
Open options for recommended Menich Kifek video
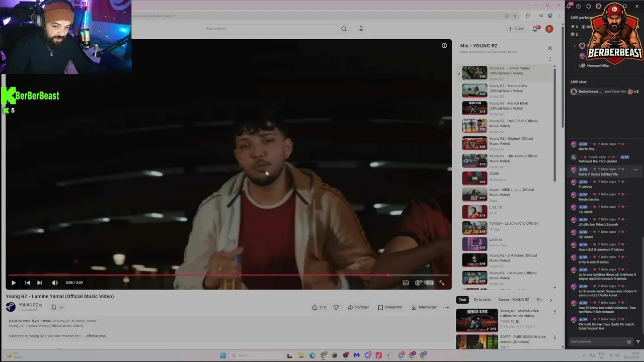pos(555,312)
